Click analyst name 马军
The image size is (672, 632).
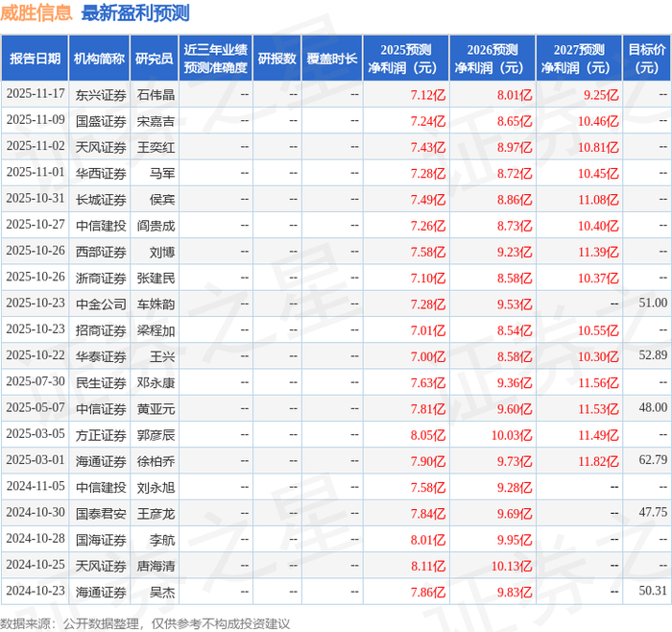[x=162, y=173]
